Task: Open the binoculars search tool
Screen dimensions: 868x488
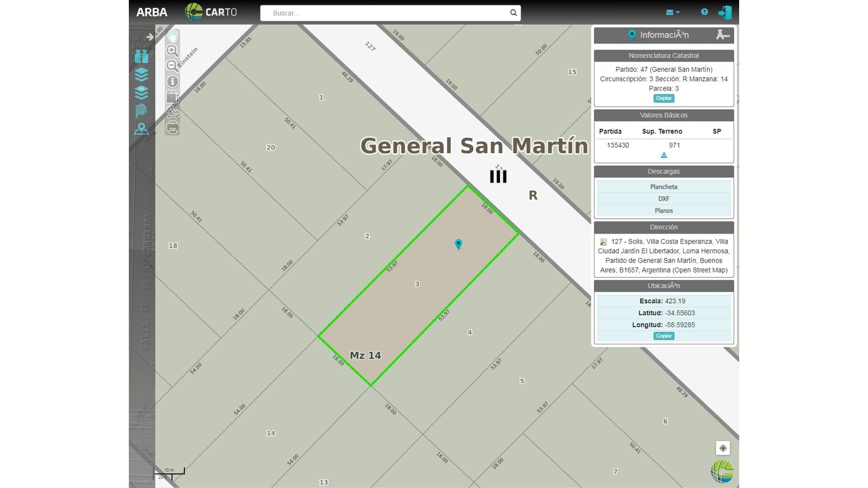Action: pos(141,56)
